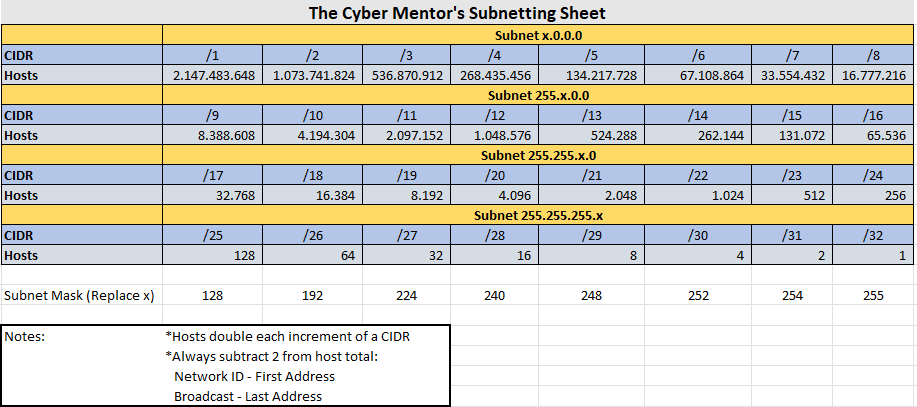Image resolution: width=917 pixels, height=407 pixels.
Task: Click the 'Subnet Mask (Replace x)' label cell
Action: pyautogui.click(x=81, y=296)
